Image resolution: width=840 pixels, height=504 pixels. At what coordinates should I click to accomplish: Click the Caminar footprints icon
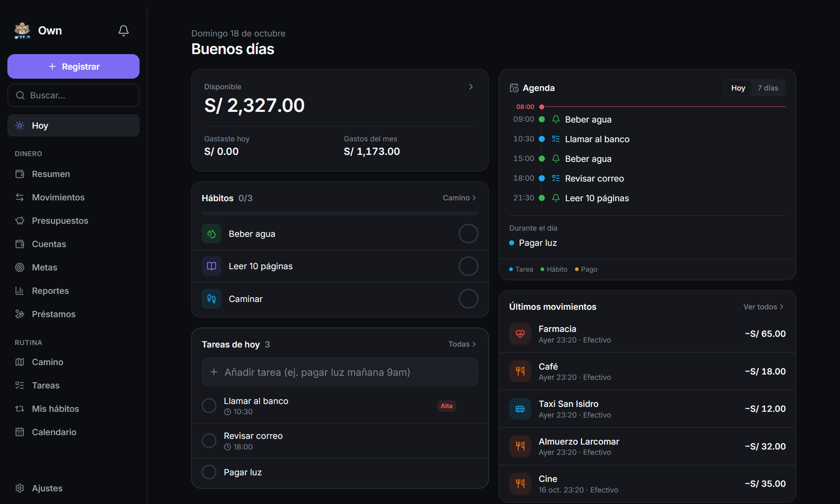point(212,299)
